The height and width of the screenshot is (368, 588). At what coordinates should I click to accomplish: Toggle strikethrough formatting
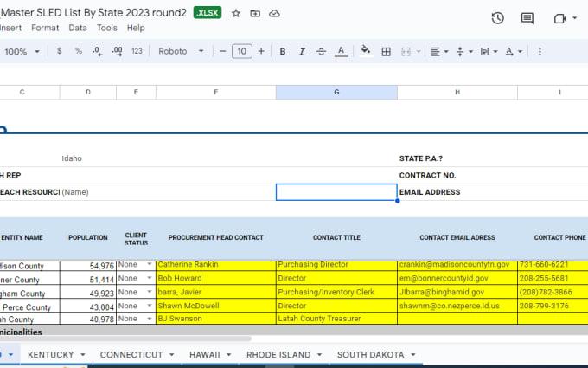tap(322, 51)
